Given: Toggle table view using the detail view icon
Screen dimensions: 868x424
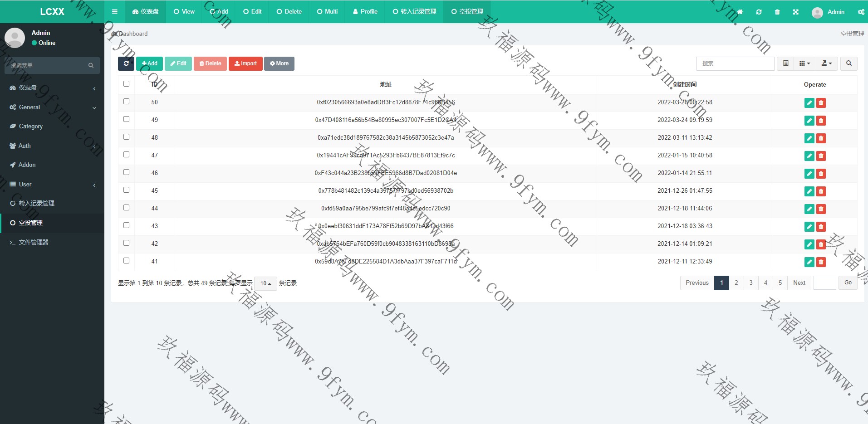Looking at the screenshot, I should coord(785,63).
